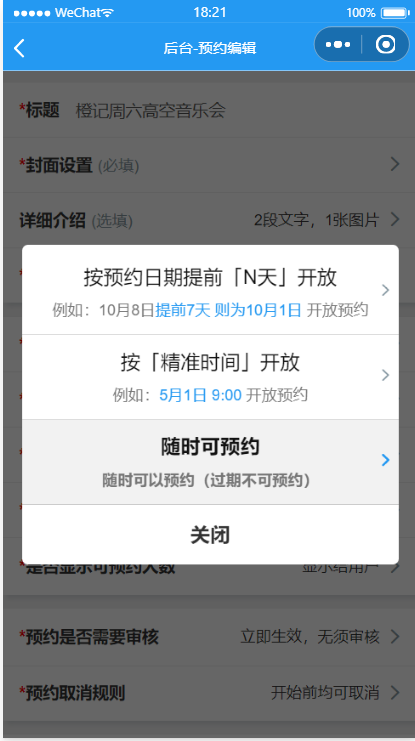Screen dimensions: 415x741
Task: Tap the WiFi signal icon
Action: point(108,12)
